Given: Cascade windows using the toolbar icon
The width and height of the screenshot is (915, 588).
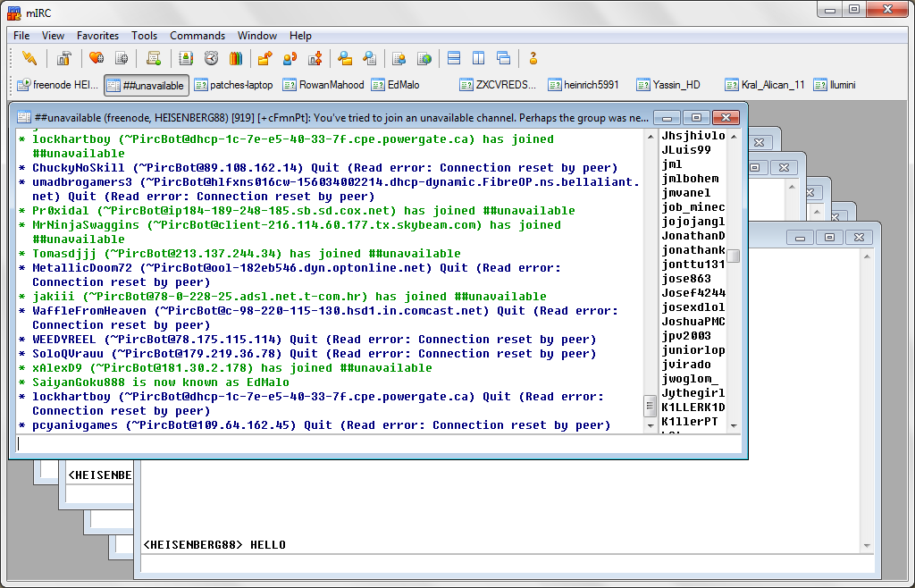Looking at the screenshot, I should pyautogui.click(x=504, y=59).
